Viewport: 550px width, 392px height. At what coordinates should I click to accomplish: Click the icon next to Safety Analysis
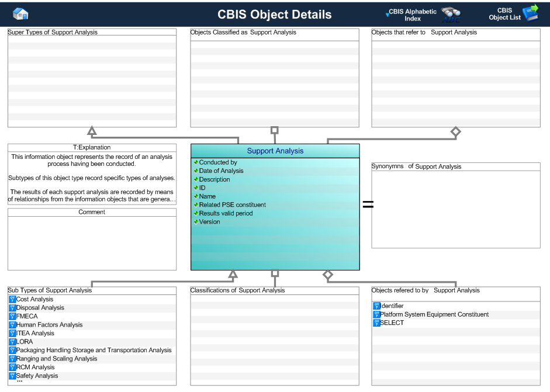13,376
